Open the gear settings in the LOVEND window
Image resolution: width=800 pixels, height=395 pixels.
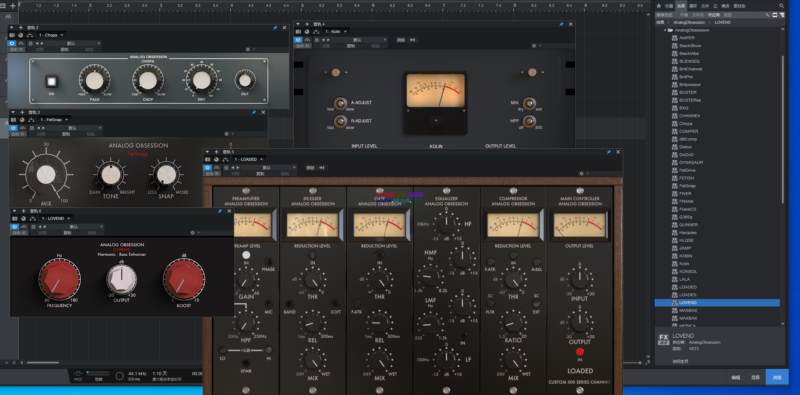click(x=192, y=233)
